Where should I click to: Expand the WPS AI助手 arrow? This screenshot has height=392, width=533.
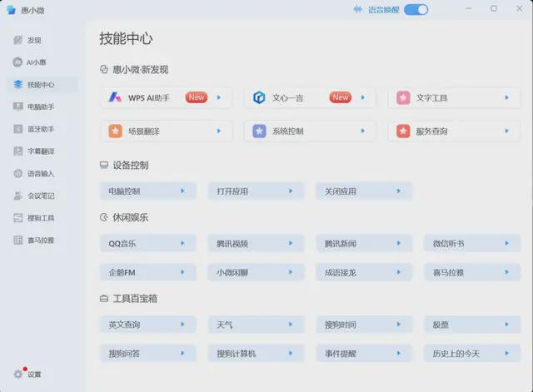(x=219, y=97)
